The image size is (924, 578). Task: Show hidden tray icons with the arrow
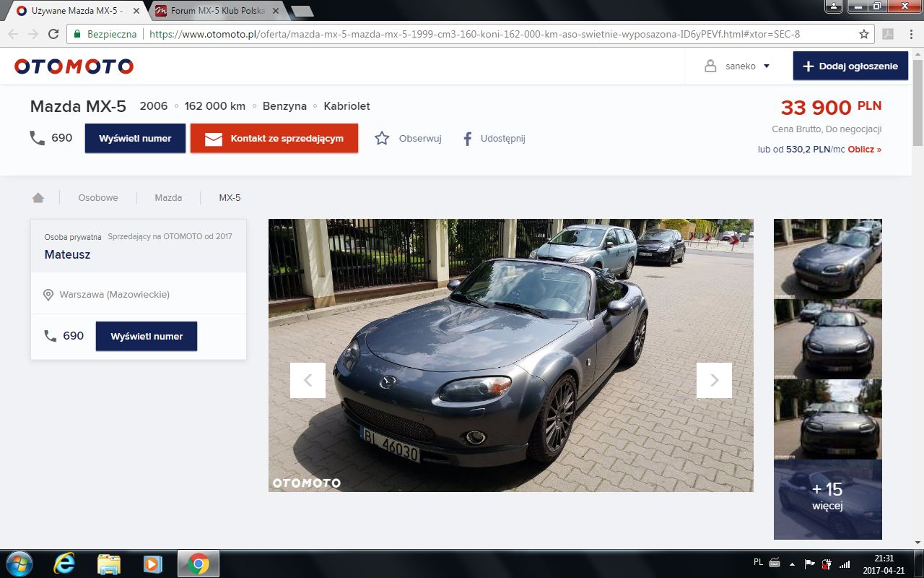793,564
